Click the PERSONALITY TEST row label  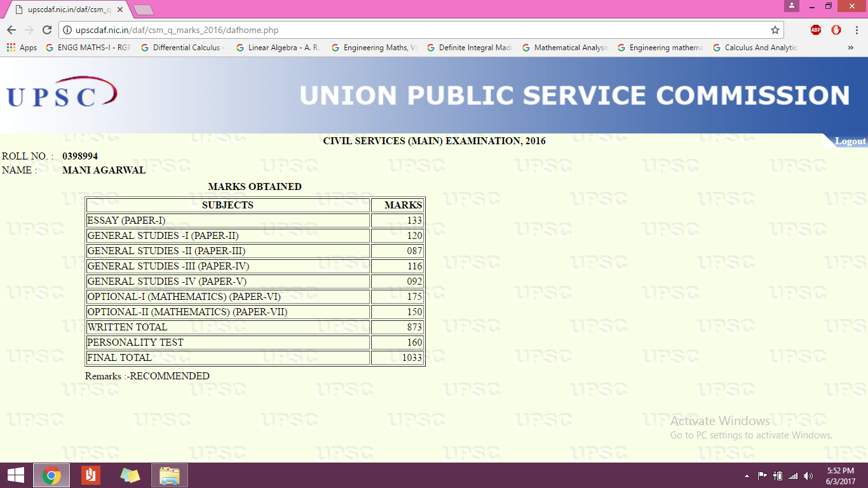(135, 342)
